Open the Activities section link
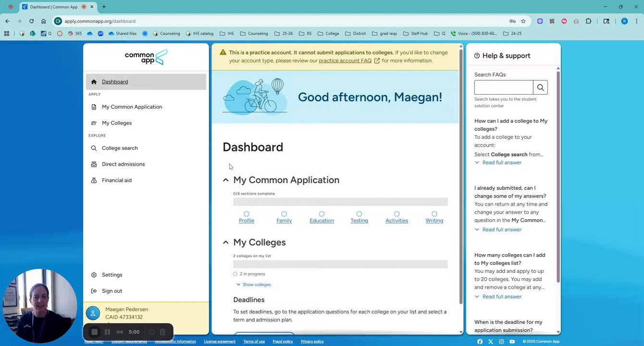 click(x=396, y=221)
